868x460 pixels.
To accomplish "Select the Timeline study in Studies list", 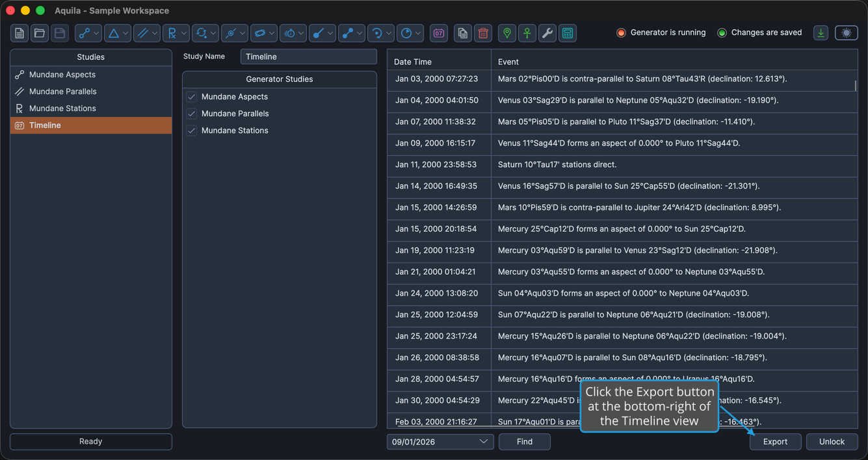I will pyautogui.click(x=91, y=125).
